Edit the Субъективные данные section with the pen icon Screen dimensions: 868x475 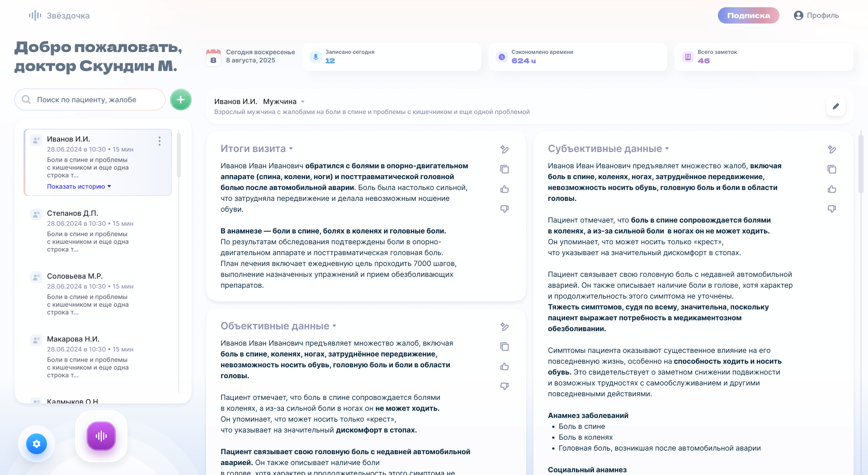pyautogui.click(x=832, y=149)
